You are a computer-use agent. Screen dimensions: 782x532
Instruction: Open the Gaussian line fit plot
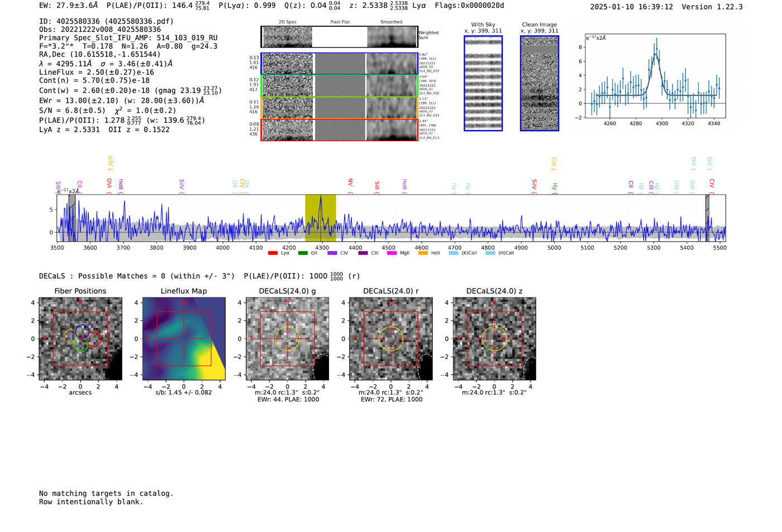(655, 76)
